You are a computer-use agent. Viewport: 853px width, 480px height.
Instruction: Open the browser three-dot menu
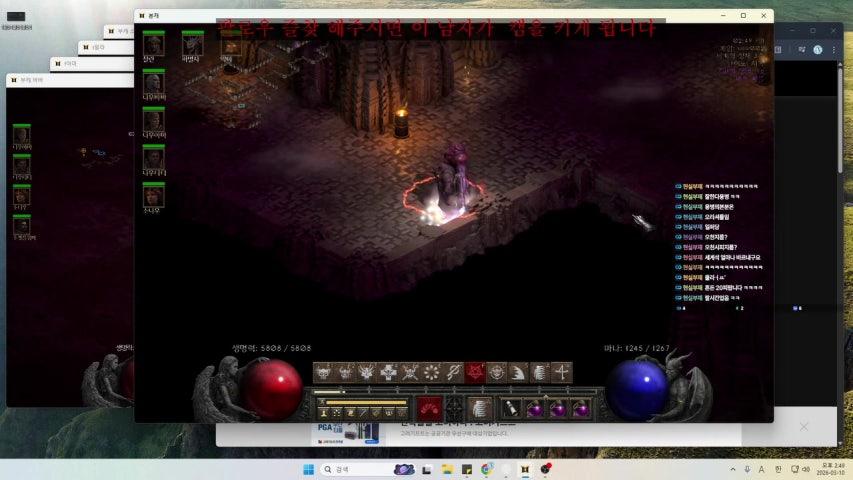pyautogui.click(x=834, y=50)
